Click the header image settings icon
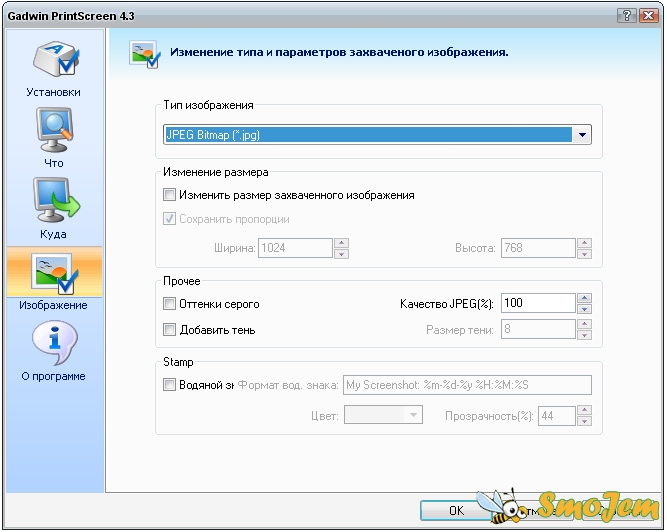This screenshot has width=667, height=532. 145,54
